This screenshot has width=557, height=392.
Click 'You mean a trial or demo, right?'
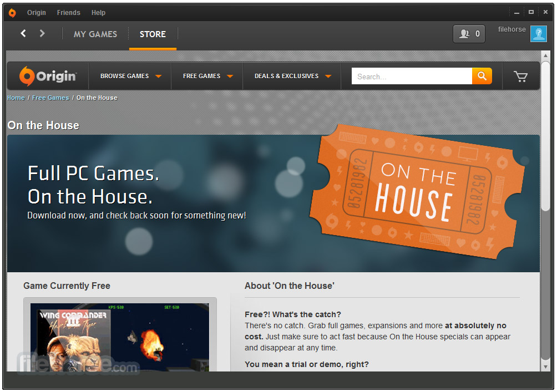(x=307, y=364)
